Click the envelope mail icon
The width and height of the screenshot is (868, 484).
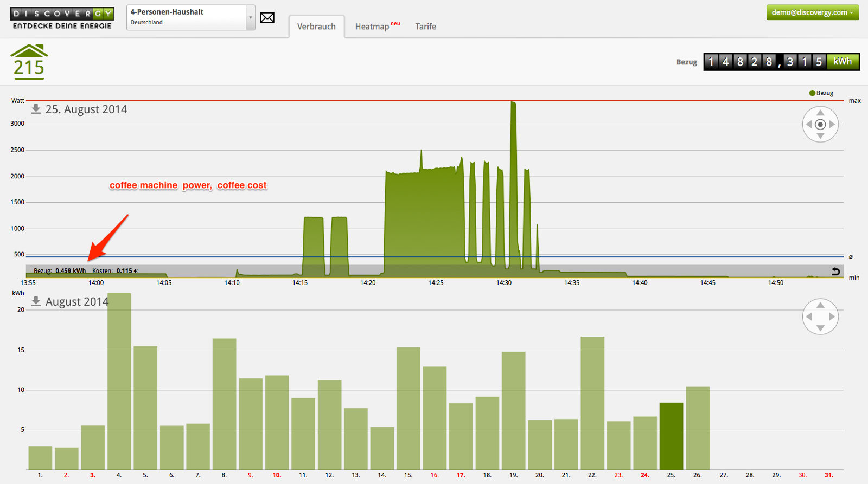coord(267,18)
